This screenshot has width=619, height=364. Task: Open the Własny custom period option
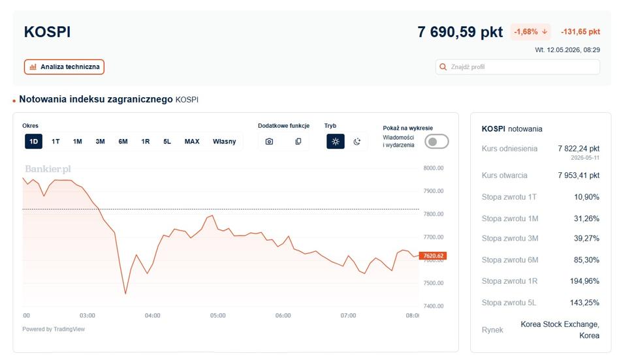coord(224,142)
